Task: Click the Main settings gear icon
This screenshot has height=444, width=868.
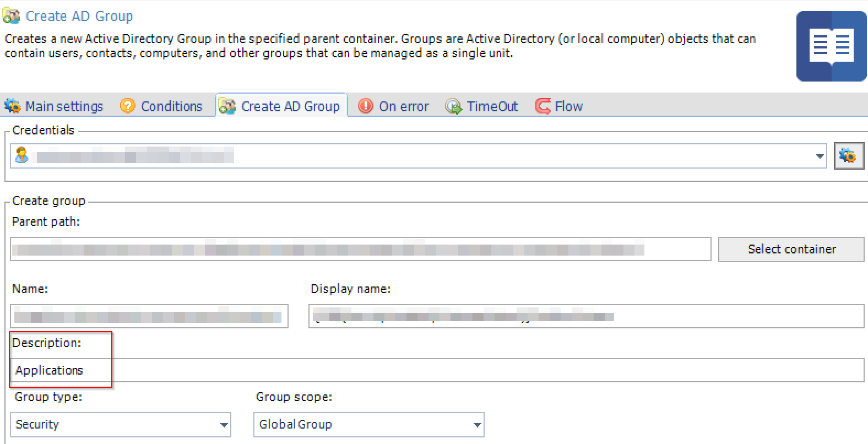Action: pos(12,106)
